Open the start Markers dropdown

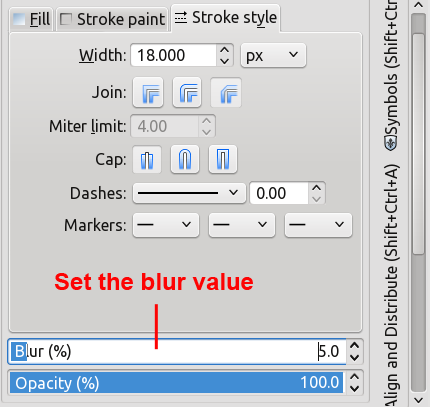click(x=166, y=225)
